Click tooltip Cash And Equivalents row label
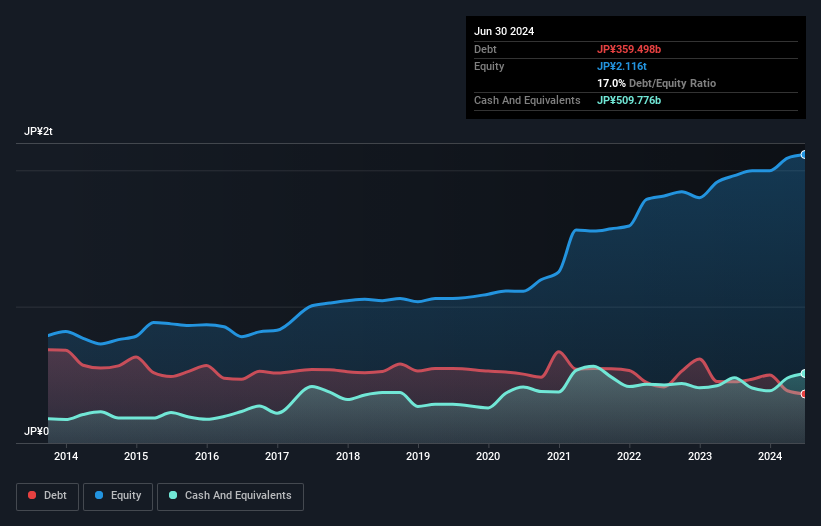821x526 pixels. 527,100
